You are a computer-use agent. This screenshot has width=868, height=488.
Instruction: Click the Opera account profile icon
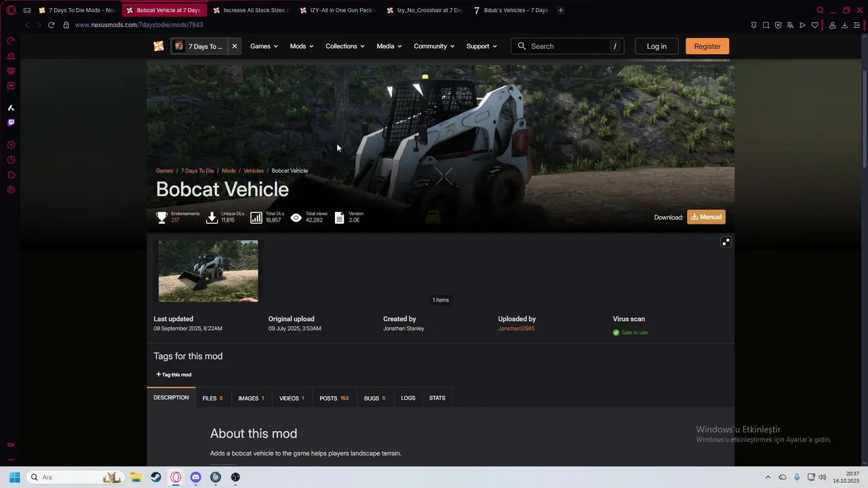tap(832, 25)
